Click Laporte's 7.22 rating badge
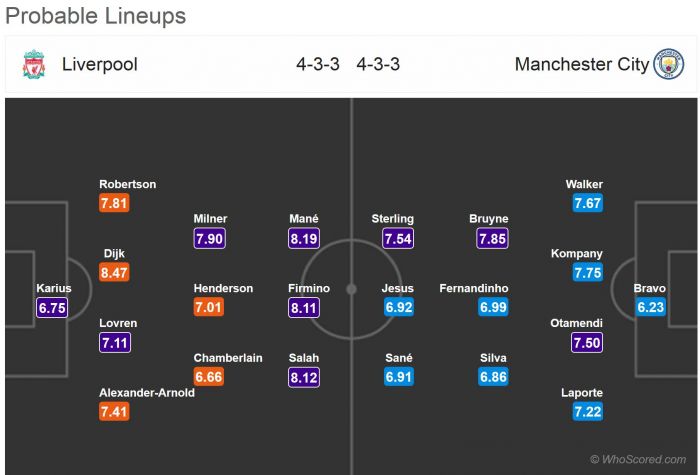 coord(587,412)
